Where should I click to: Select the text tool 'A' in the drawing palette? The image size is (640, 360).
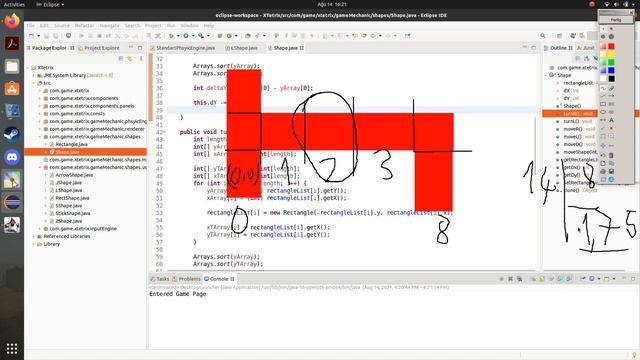point(611,120)
